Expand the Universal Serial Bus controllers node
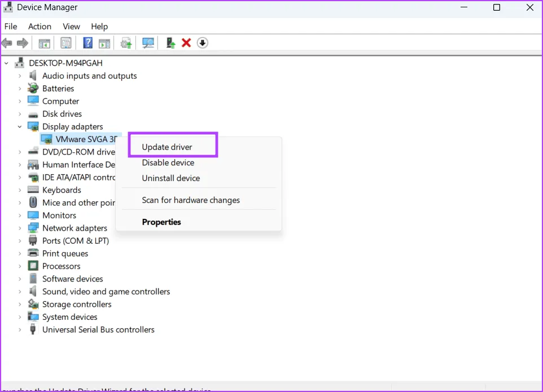 tap(20, 330)
